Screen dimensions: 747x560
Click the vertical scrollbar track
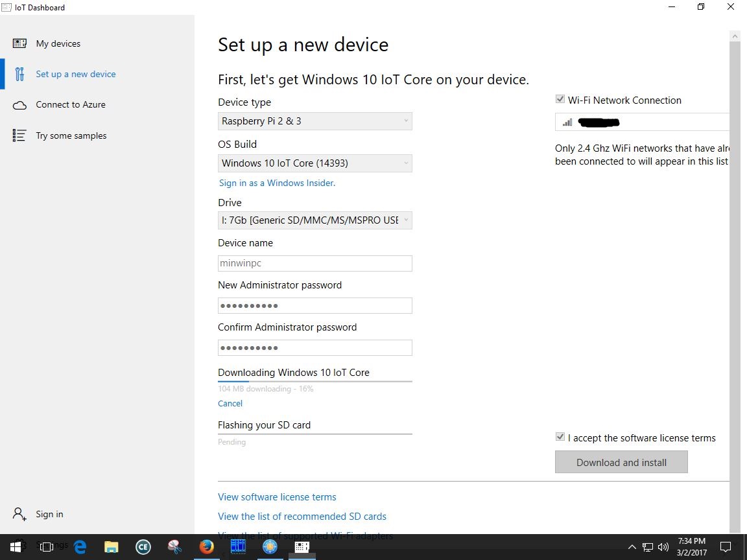point(735,286)
